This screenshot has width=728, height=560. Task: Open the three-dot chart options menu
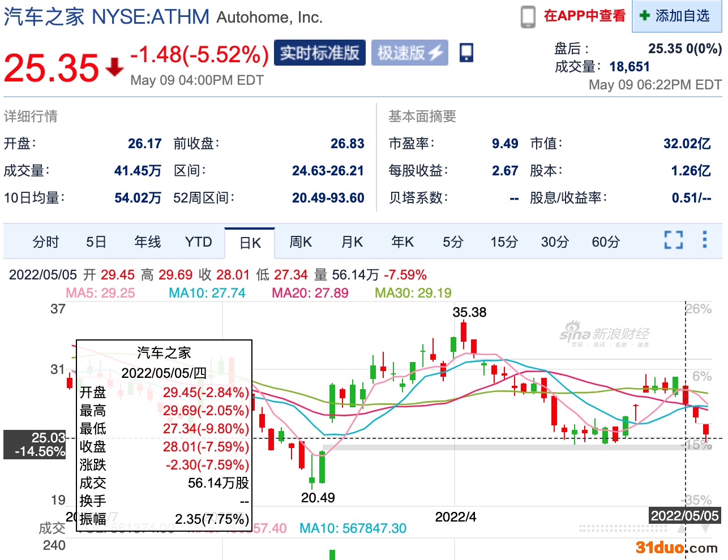click(x=704, y=239)
